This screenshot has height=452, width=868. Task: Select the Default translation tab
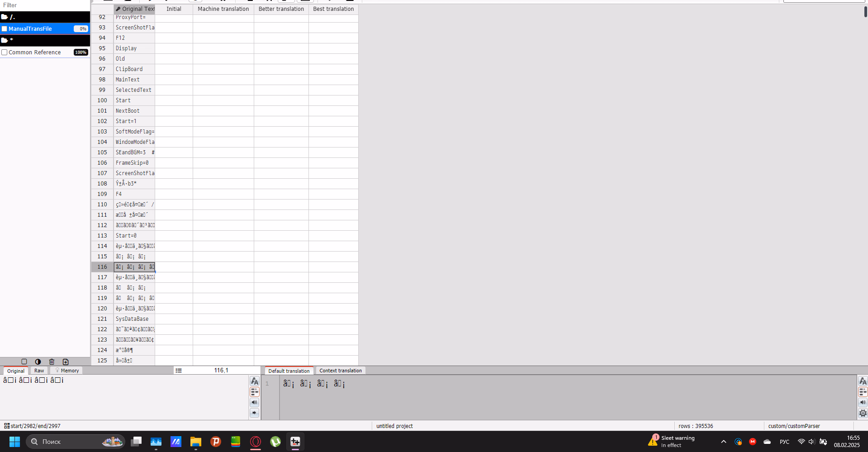289,371
